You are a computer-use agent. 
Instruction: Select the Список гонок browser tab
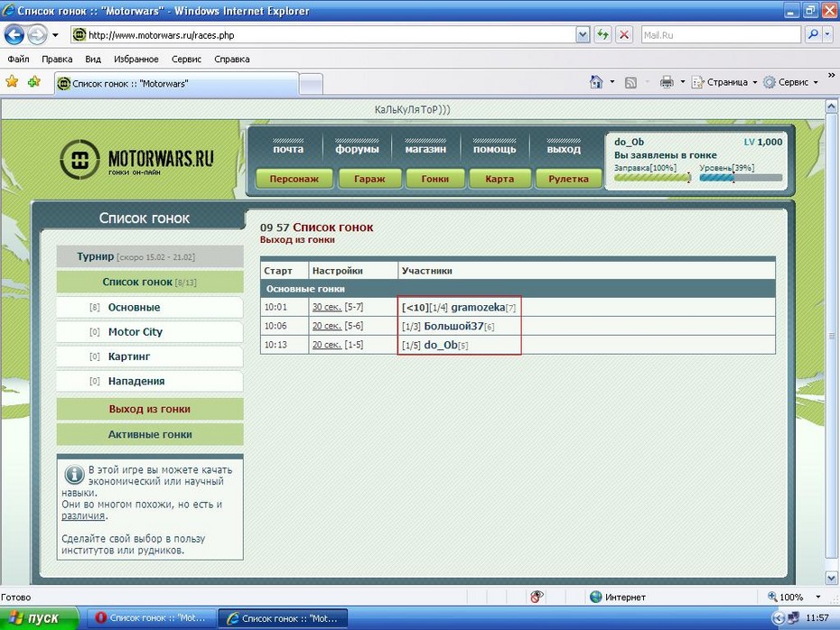coord(176,84)
